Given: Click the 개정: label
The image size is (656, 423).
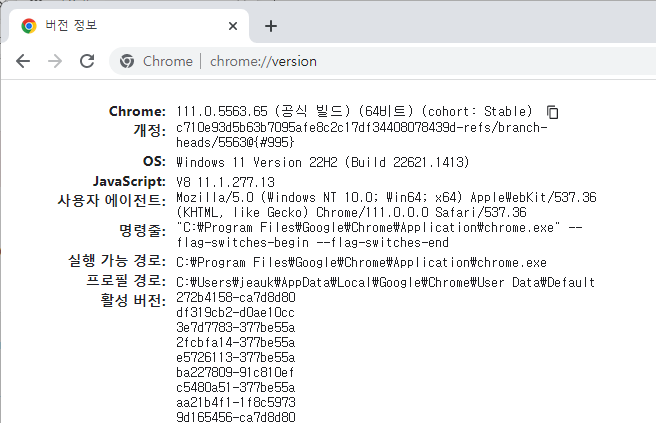Looking at the screenshot, I should tap(149, 130).
